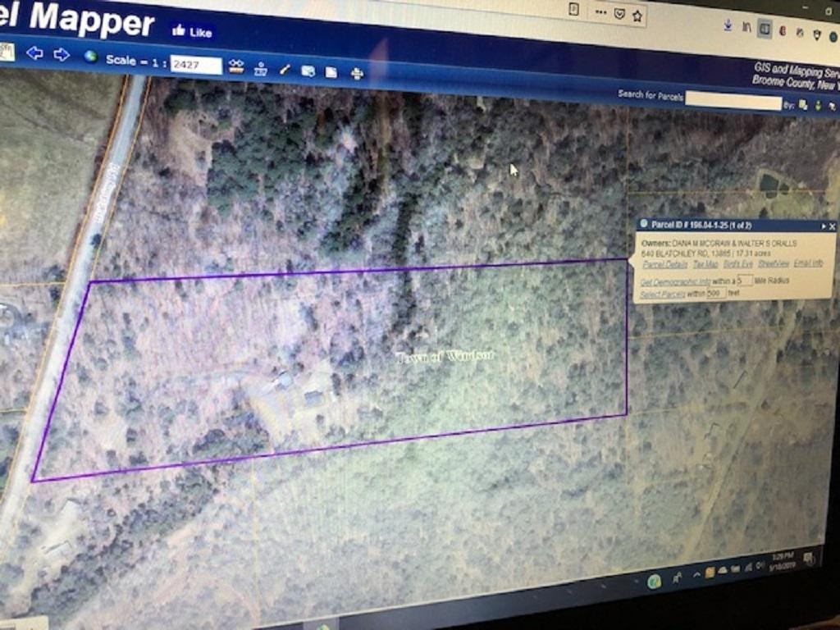The width and height of the screenshot is (840, 630).
Task: Bookmark page with browser star icon
Action: click(x=637, y=16)
